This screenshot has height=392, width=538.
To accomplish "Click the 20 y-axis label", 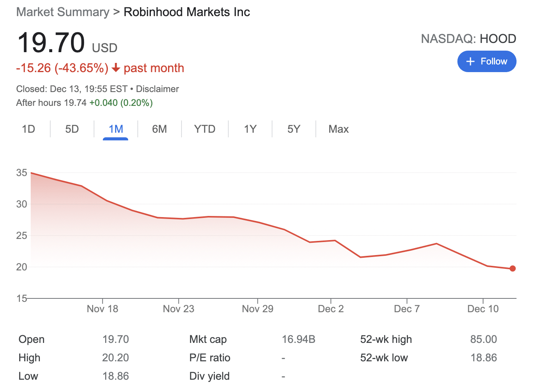I will pyautogui.click(x=21, y=267).
